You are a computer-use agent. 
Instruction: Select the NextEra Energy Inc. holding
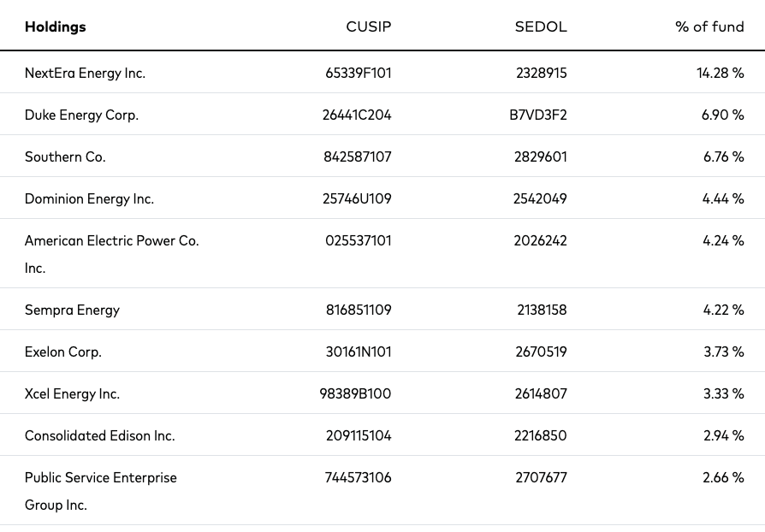[85, 74]
